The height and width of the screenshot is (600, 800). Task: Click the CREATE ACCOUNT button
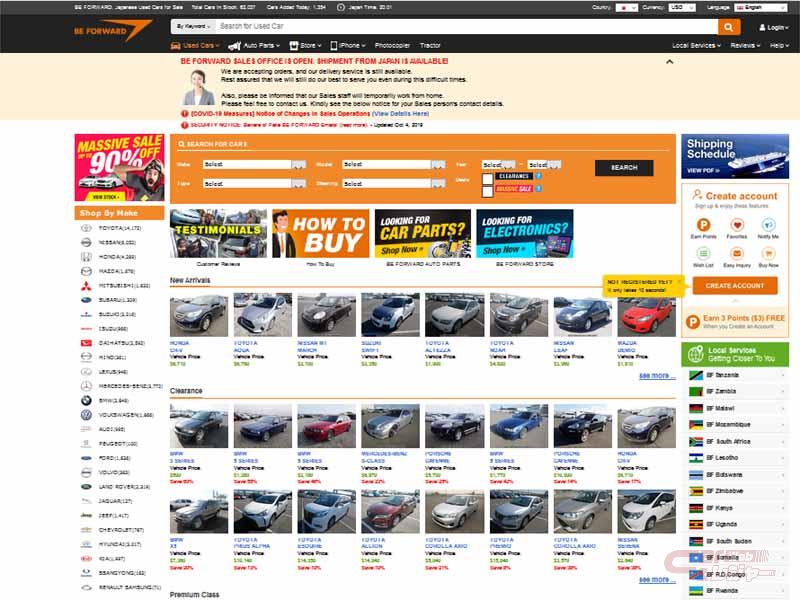click(x=734, y=286)
